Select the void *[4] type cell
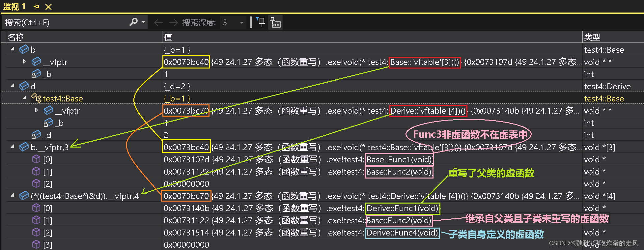The image size is (644, 250). click(x=600, y=196)
